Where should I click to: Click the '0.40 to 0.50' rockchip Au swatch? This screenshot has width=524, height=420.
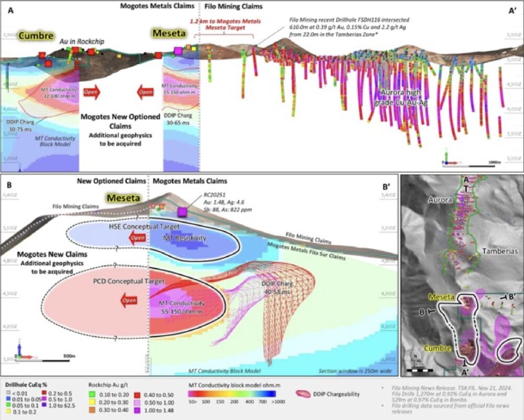pos(137,395)
